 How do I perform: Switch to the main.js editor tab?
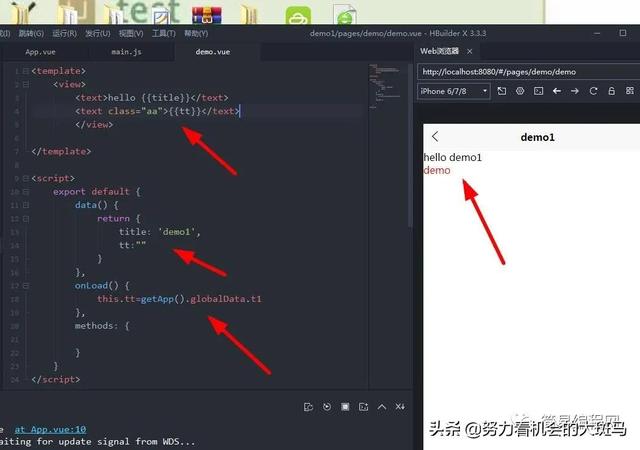[x=127, y=52]
